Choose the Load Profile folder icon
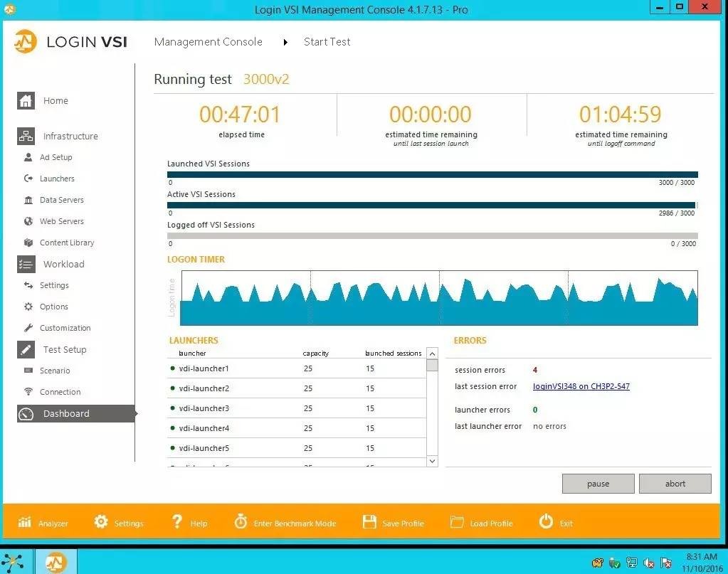 457,523
